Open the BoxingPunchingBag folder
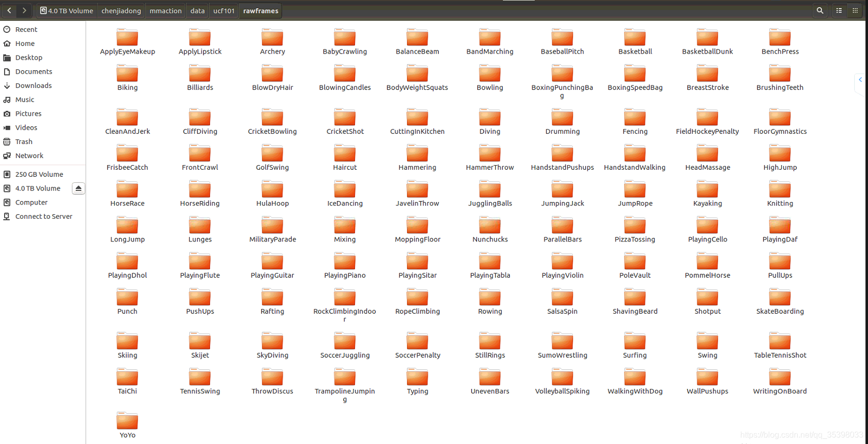Viewport: 868px width, 444px height. (562, 82)
